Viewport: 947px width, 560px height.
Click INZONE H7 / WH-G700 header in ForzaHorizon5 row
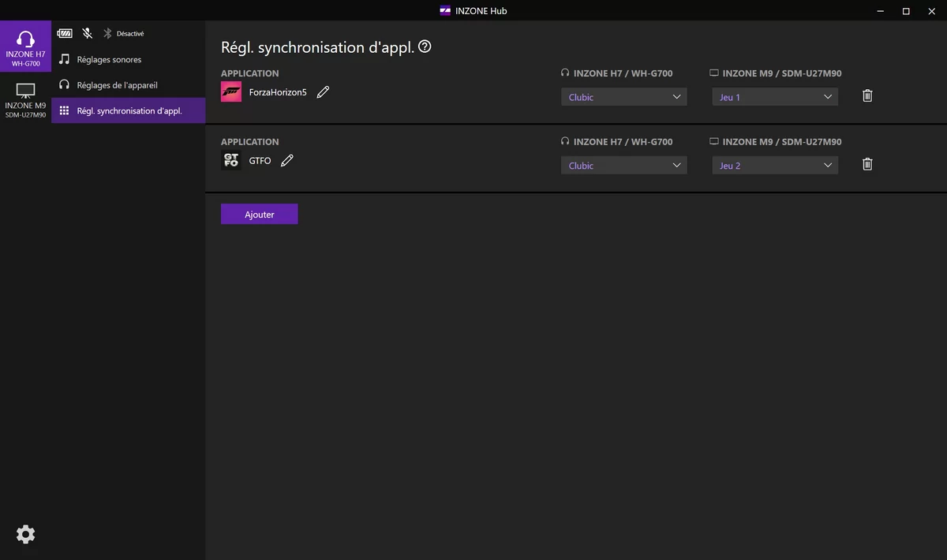[x=623, y=73]
